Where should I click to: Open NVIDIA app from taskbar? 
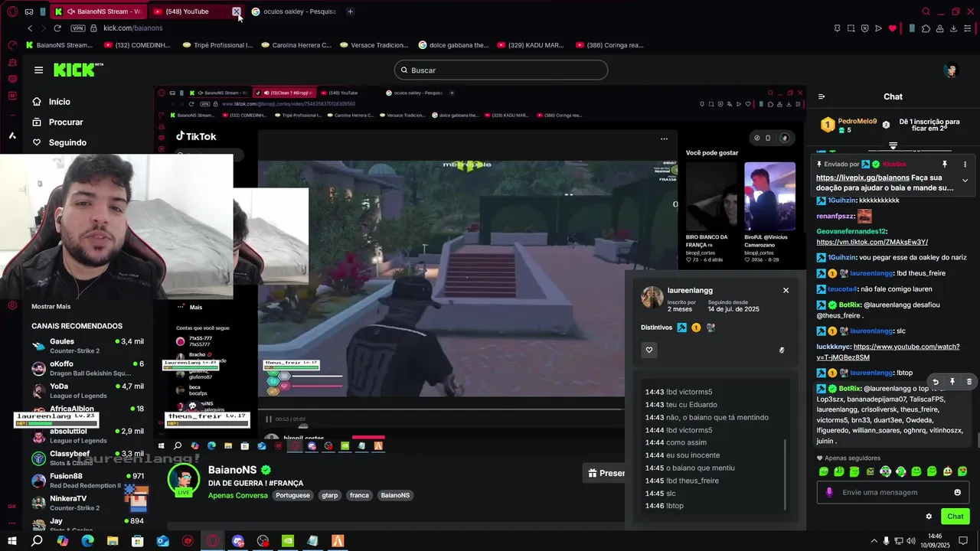287,541
